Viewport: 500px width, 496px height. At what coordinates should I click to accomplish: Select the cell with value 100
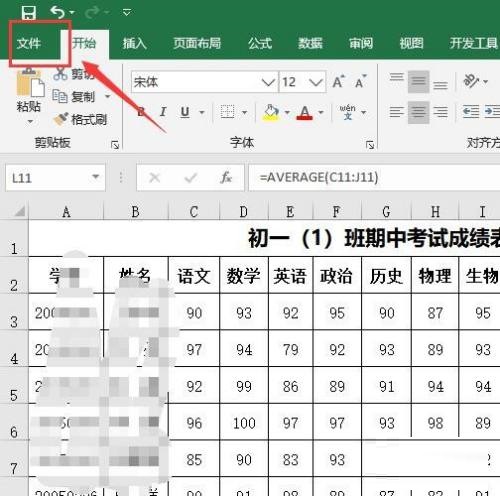pos(244,423)
